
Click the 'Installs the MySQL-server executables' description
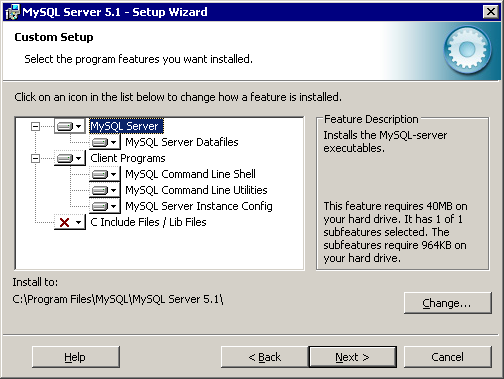(385, 142)
